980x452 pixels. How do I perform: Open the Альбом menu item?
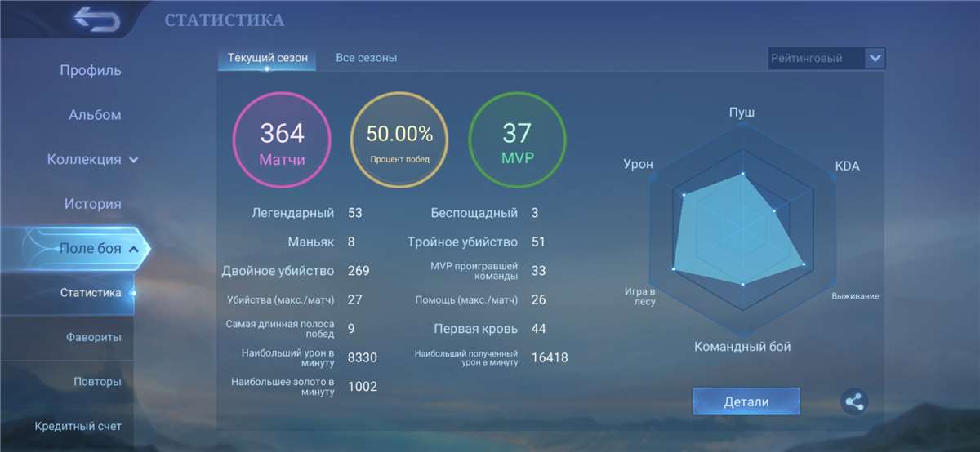[x=95, y=115]
